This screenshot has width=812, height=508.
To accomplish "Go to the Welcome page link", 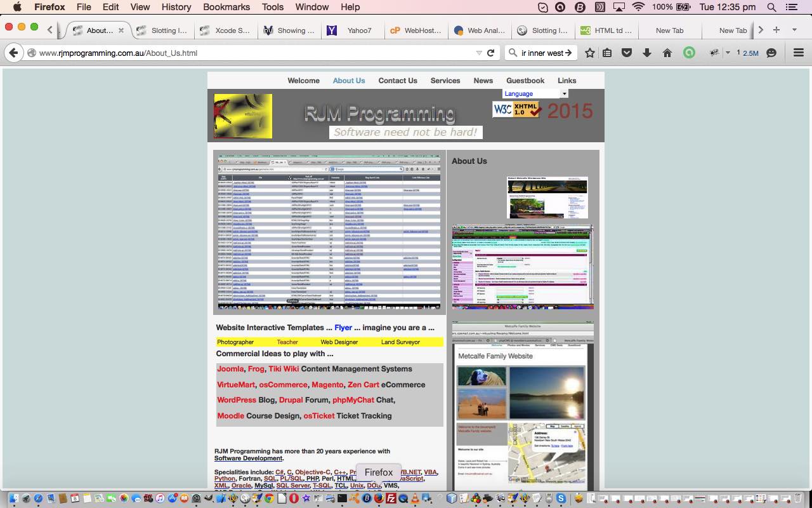I will click(303, 81).
